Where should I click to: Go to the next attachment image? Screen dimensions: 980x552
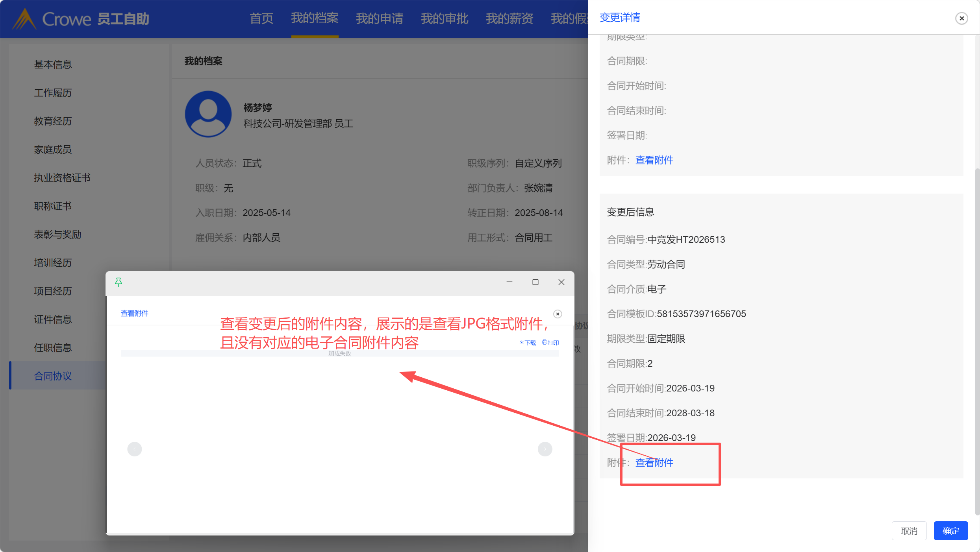tap(545, 449)
